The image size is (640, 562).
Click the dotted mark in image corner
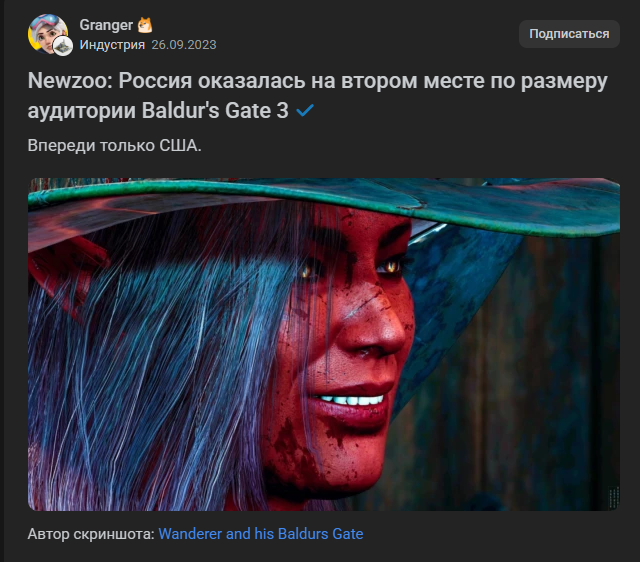pyautogui.click(x=614, y=497)
